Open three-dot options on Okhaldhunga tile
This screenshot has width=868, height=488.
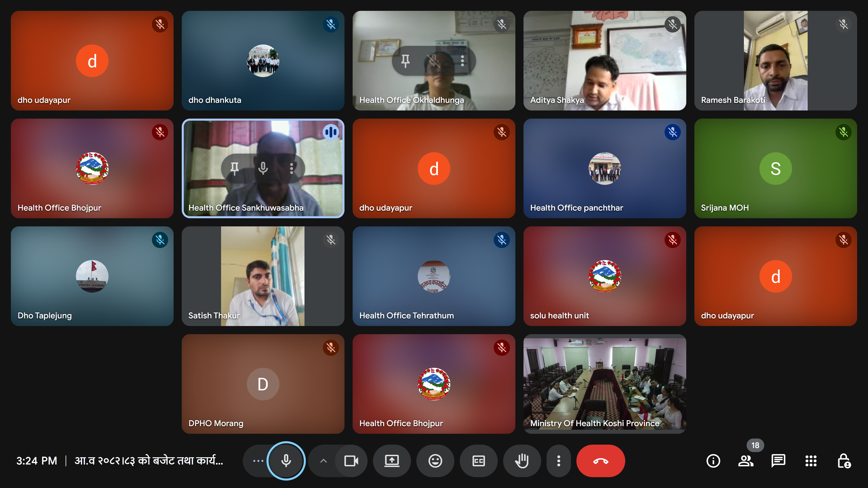(x=462, y=61)
